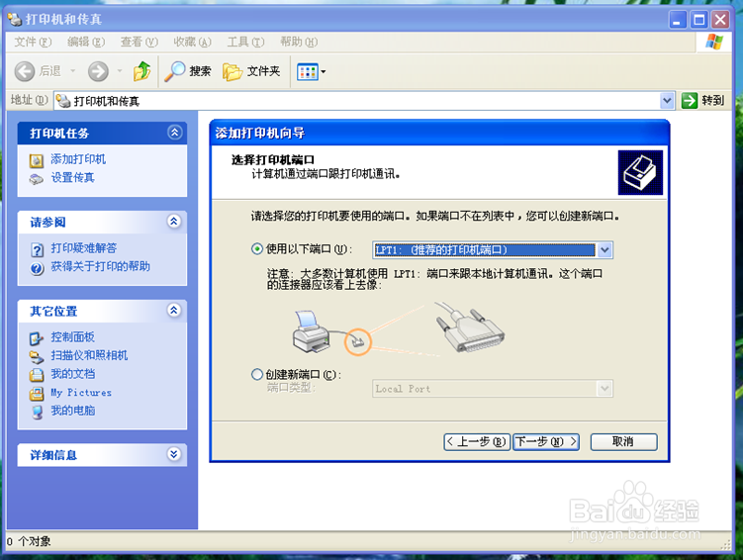The width and height of the screenshot is (743, 560).
Task: Click the Forward arrow icon in toolbar
Action: coord(98,71)
